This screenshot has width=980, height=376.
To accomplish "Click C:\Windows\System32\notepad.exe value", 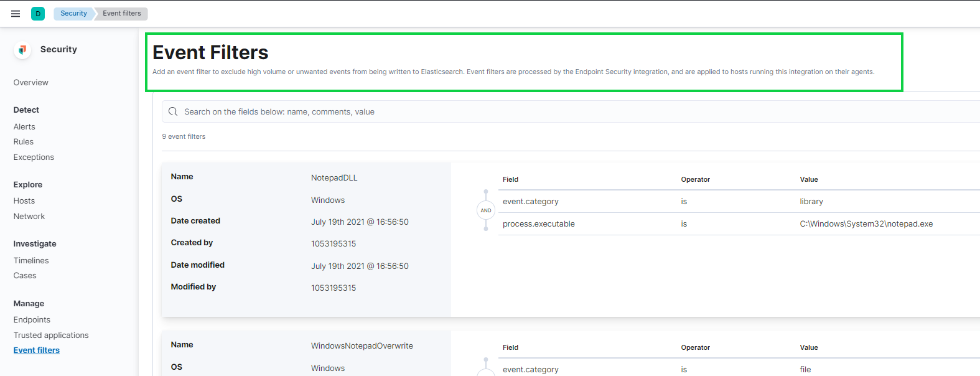I will (866, 223).
